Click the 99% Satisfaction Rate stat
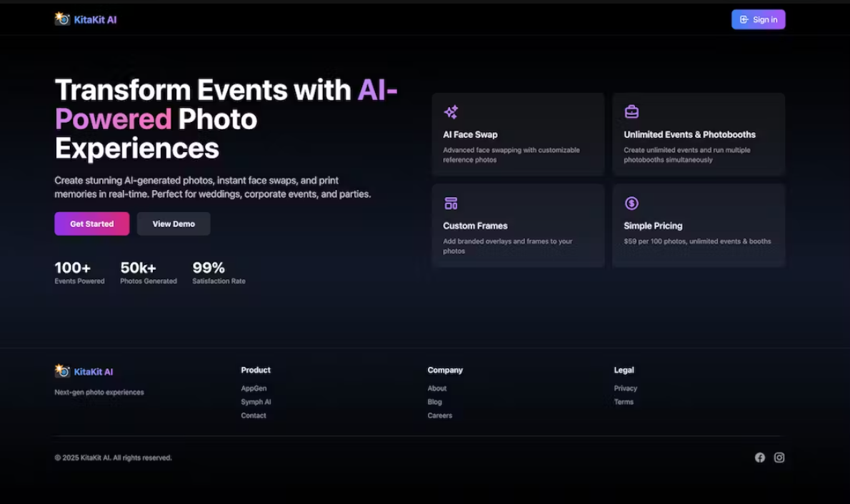This screenshot has height=504, width=850. 219,273
